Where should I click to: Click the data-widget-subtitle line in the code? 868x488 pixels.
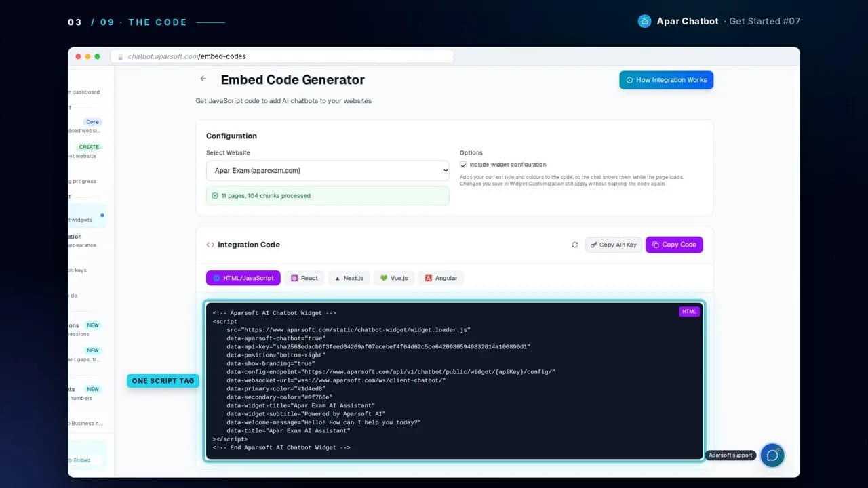pos(306,413)
